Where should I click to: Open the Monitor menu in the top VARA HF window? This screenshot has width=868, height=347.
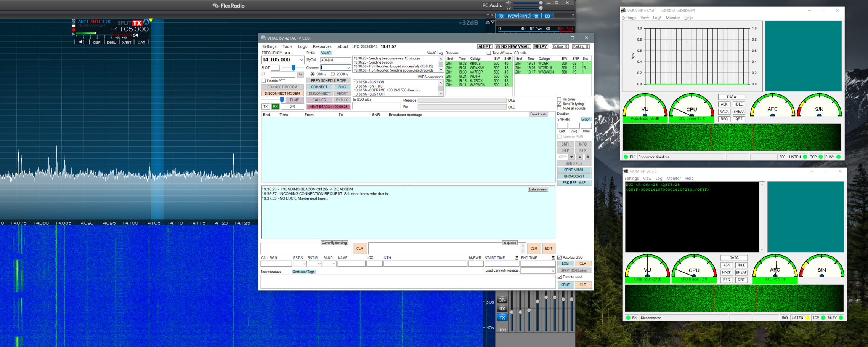[672, 18]
